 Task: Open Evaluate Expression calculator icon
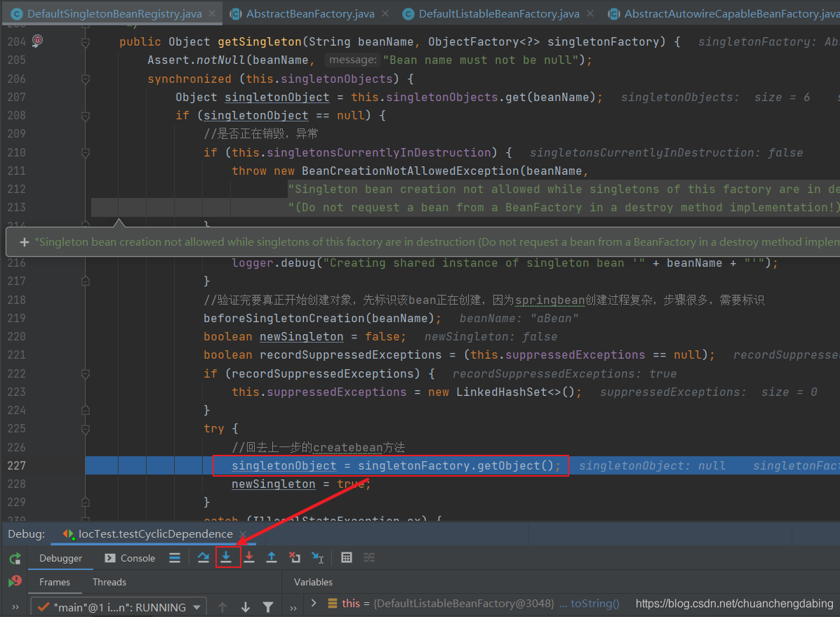[347, 557]
